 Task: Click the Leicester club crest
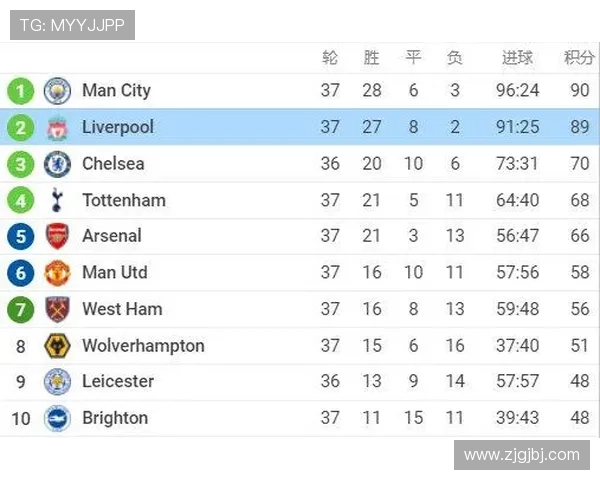coord(57,381)
